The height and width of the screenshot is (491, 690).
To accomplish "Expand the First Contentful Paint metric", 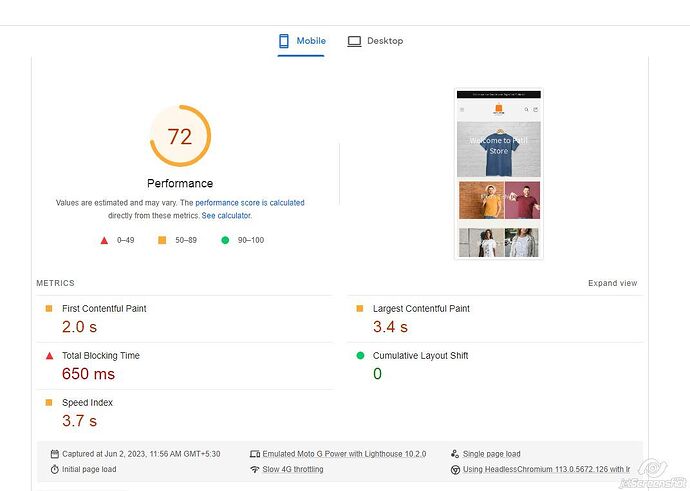I will tap(185, 319).
